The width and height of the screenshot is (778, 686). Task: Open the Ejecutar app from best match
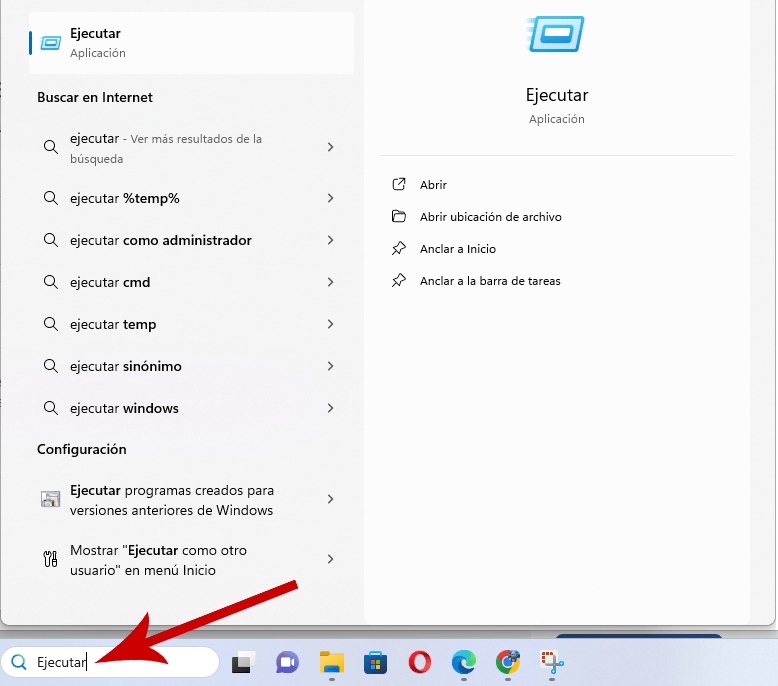pyautogui.click(x=190, y=43)
